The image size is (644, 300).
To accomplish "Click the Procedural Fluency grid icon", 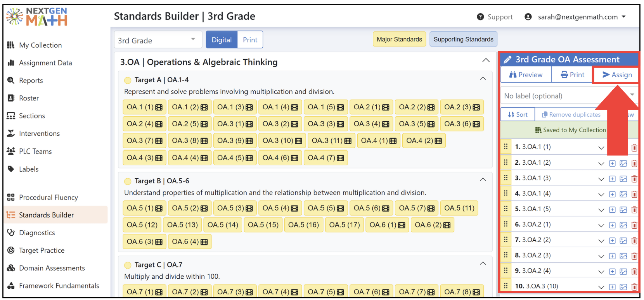I will [x=11, y=197].
